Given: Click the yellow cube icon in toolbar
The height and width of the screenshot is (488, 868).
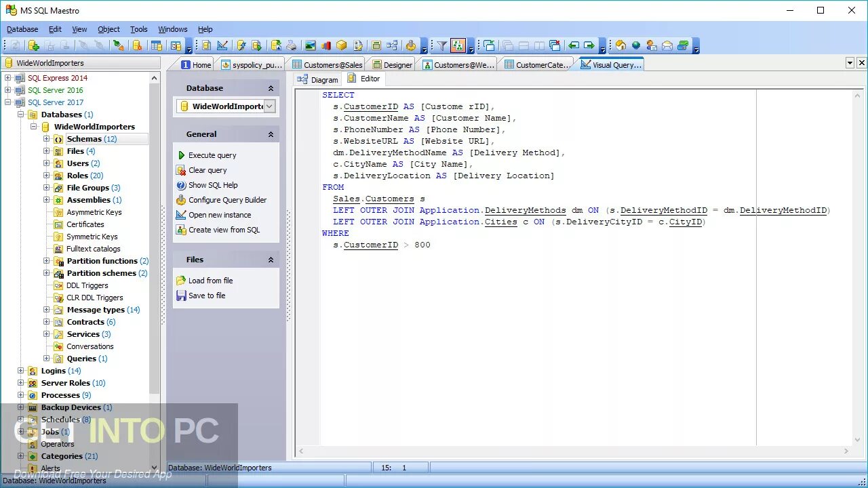Looking at the screenshot, I should click(x=342, y=45).
